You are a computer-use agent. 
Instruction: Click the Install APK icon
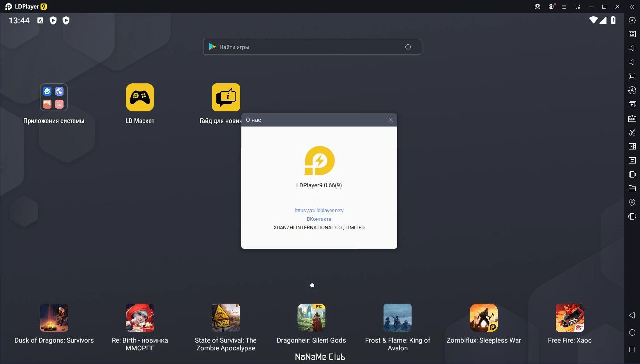pos(632,118)
